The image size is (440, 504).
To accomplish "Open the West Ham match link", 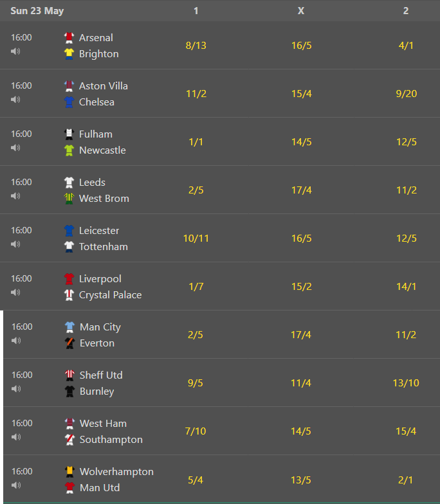I will 103,423.
